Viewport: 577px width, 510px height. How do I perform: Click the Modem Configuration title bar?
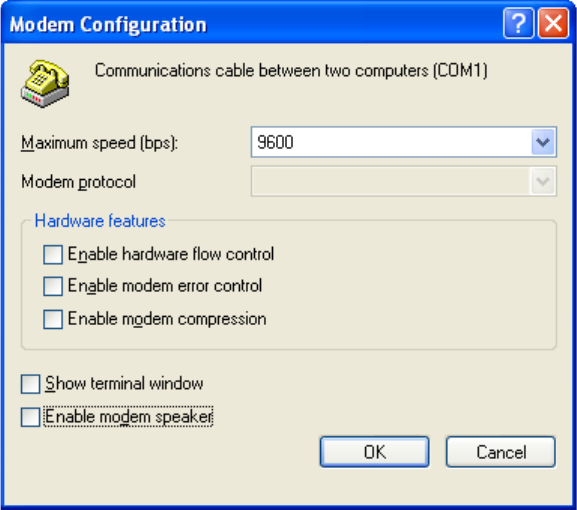tap(250, 24)
